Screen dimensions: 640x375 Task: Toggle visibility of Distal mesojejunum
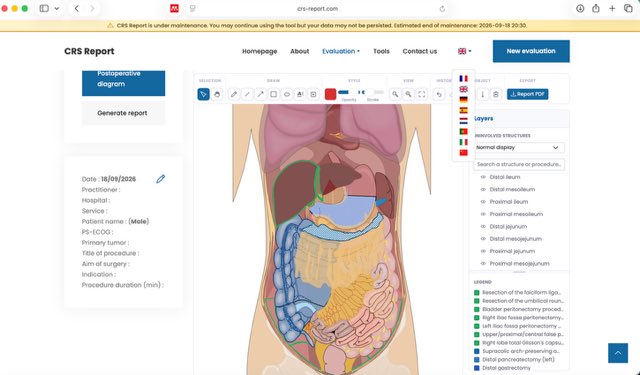click(x=483, y=239)
